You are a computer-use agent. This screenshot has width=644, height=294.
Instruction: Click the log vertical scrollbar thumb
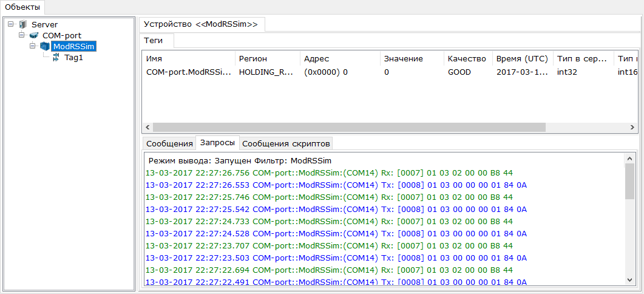pos(629,182)
